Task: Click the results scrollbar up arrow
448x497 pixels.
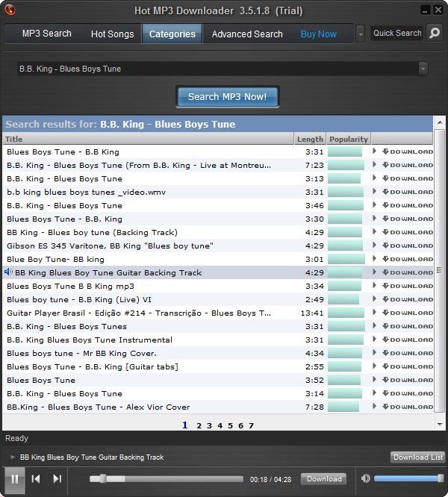Action: point(440,122)
